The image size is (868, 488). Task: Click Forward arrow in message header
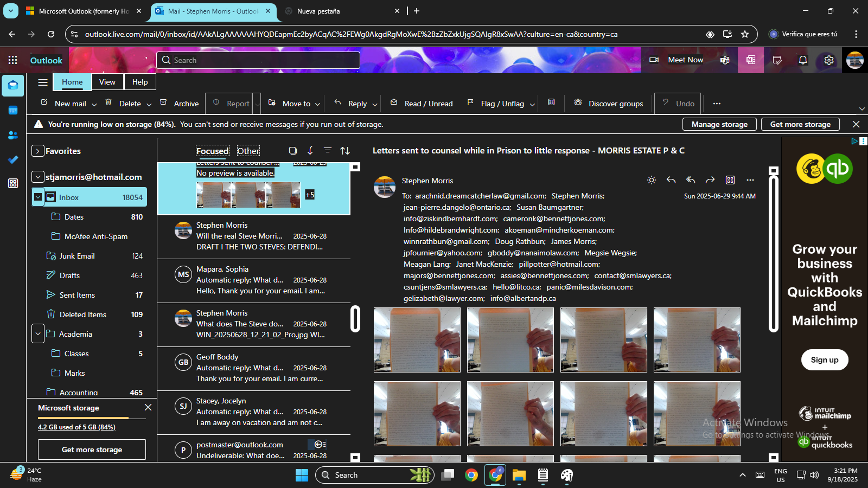click(710, 180)
